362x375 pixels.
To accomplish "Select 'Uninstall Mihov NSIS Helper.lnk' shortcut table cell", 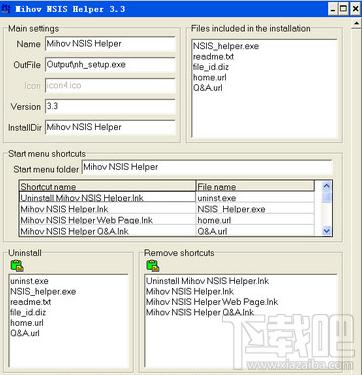I will click(107, 198).
